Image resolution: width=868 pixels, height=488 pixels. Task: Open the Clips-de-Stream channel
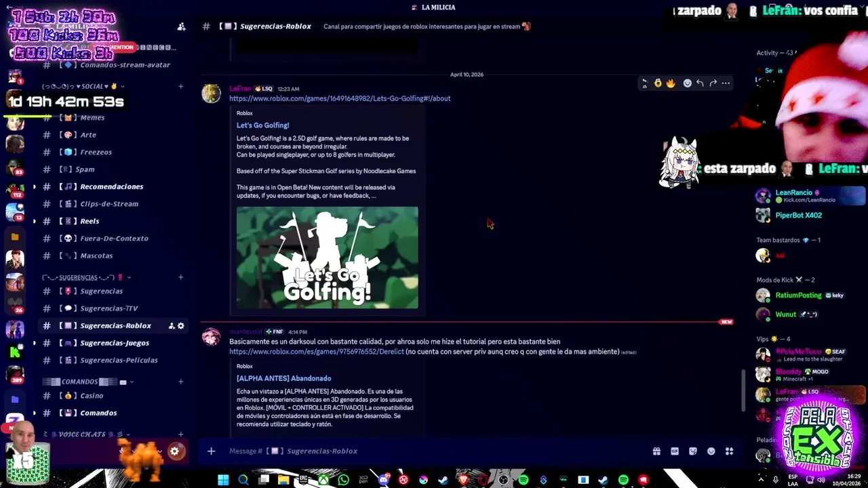point(113,204)
